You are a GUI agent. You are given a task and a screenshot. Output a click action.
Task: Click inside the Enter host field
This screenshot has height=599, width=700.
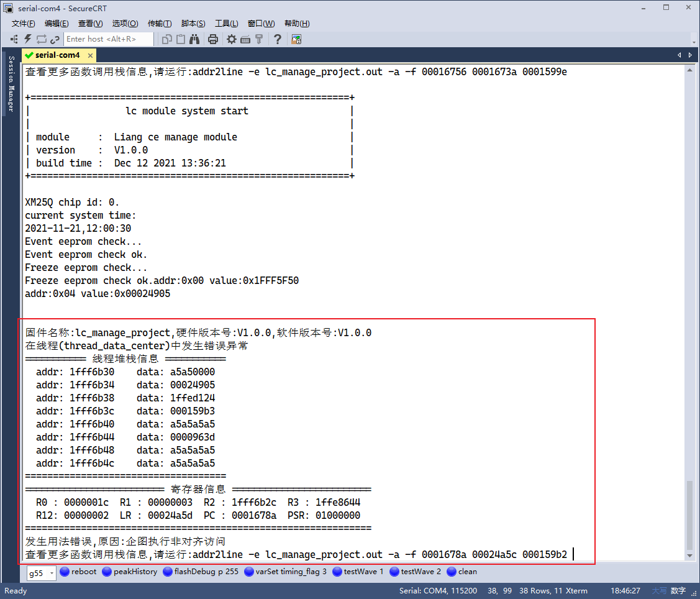pos(109,39)
